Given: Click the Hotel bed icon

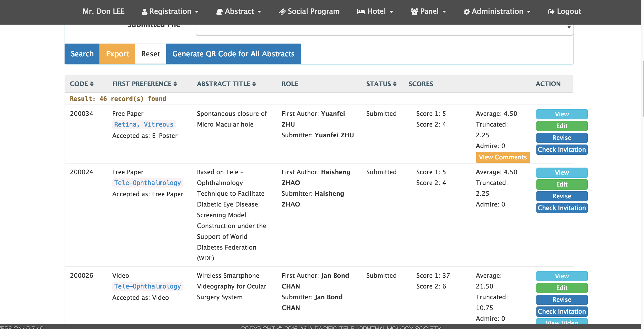Looking at the screenshot, I should [361, 12].
